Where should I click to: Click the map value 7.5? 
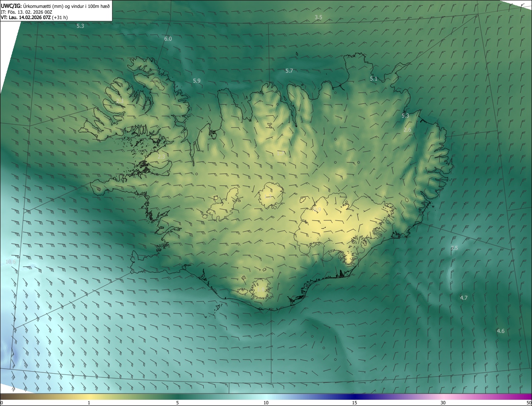click(x=454, y=248)
